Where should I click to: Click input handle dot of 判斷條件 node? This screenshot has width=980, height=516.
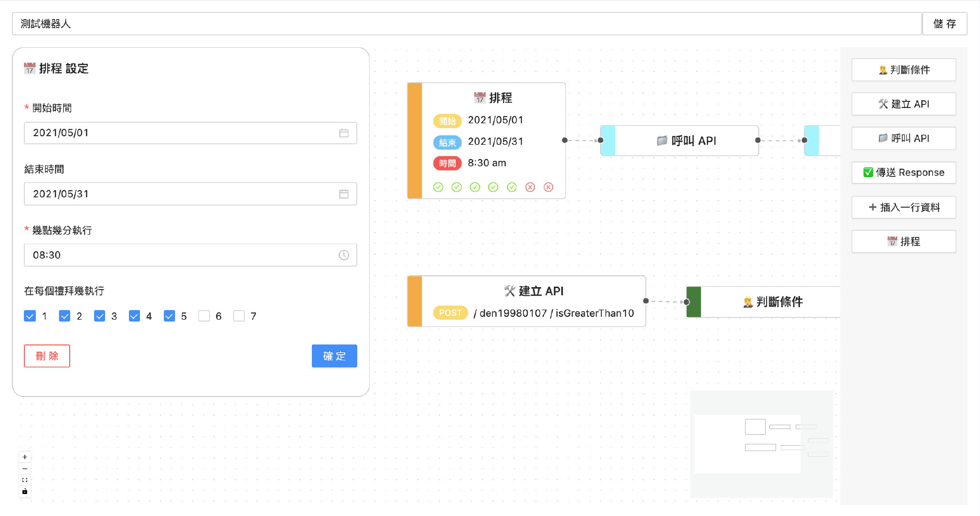[687, 302]
